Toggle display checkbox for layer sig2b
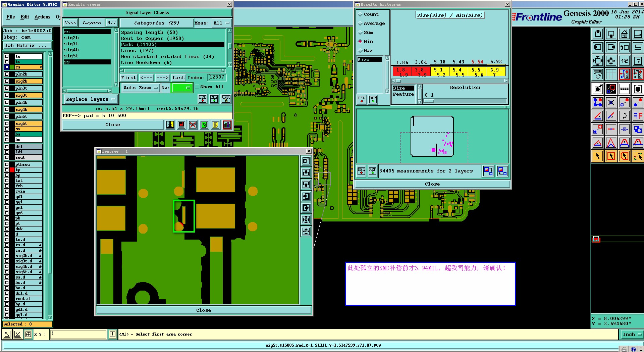644x352 pixels. tap(7, 81)
